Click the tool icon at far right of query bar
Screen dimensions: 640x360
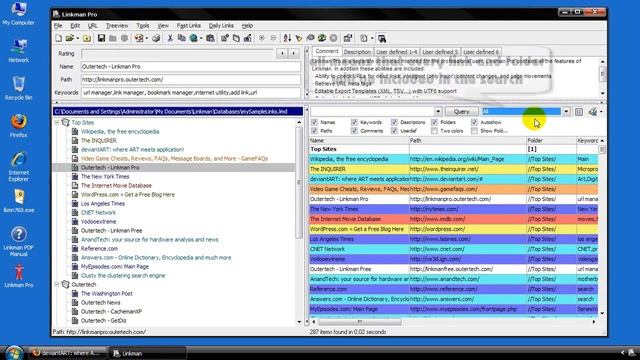[x=593, y=111]
